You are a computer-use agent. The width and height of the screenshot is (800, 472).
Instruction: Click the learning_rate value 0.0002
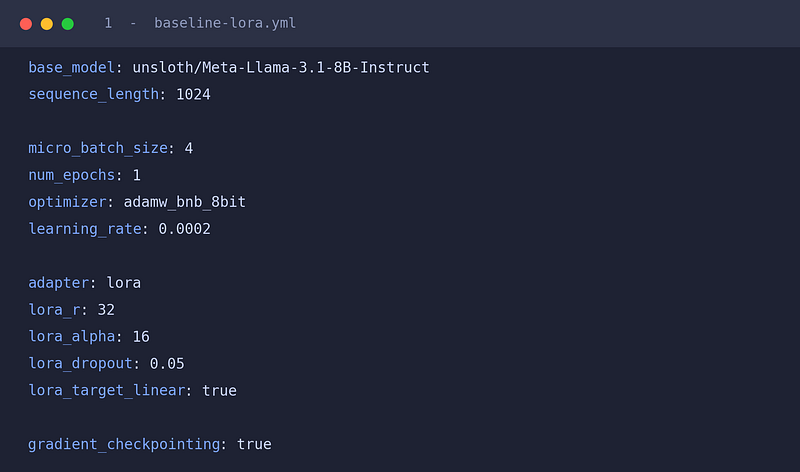click(x=184, y=229)
